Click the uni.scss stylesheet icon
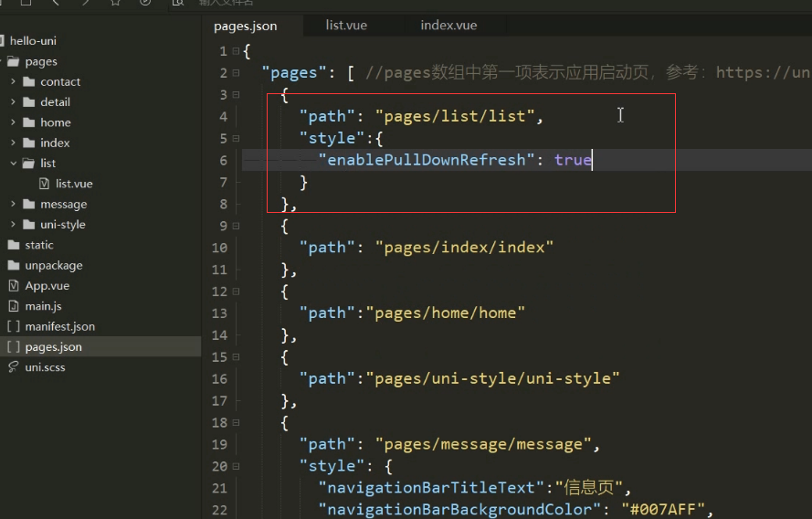Image resolution: width=812 pixels, height=519 pixels. pos(14,366)
